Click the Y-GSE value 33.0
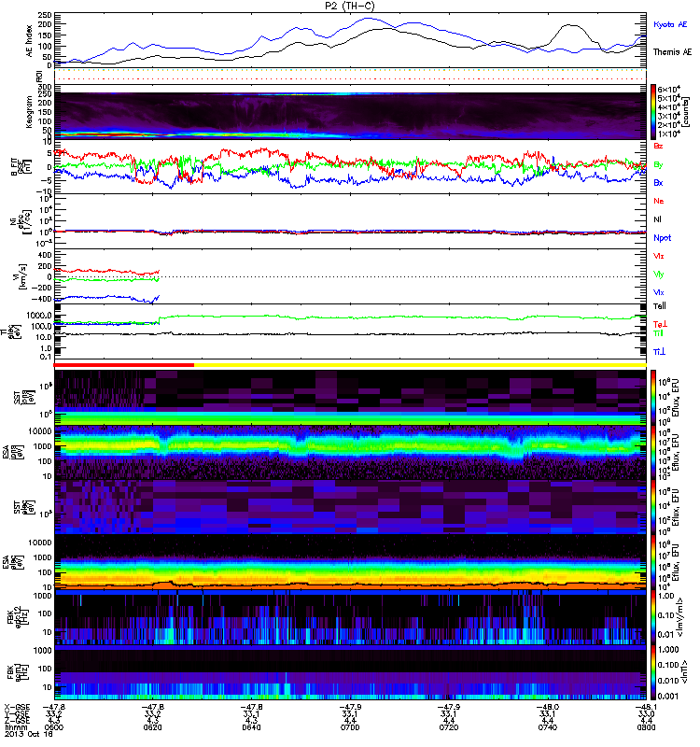This screenshot has height=747, width=700. pos(646,714)
